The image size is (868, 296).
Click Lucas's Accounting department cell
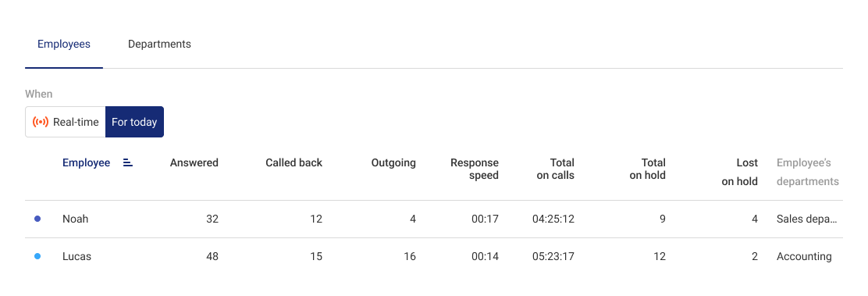(804, 257)
